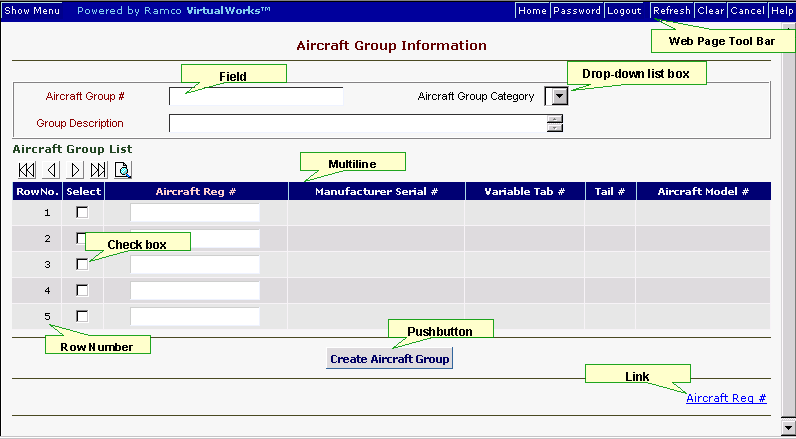Click the Aircraft Reg # column header
The image size is (796, 439).
(x=196, y=191)
